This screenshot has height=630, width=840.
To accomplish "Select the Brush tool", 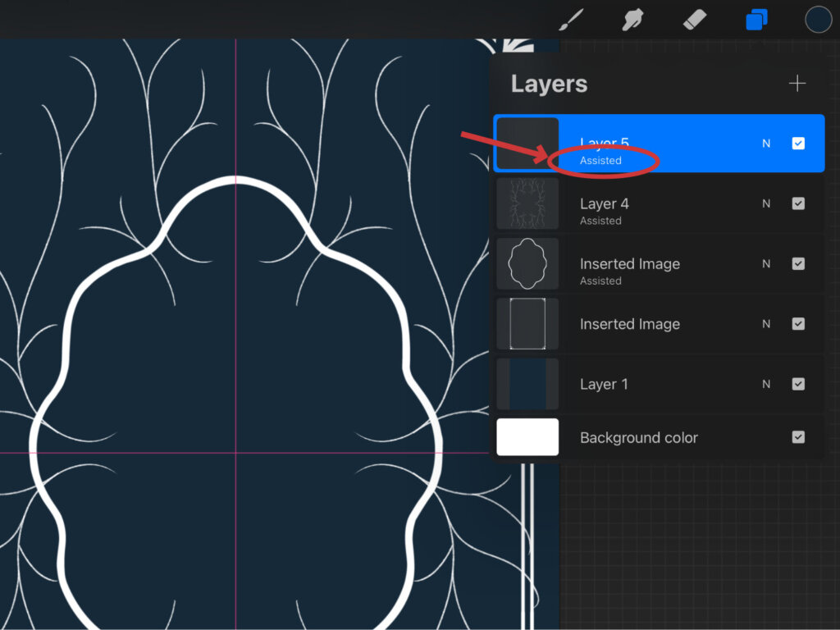I will click(x=570, y=19).
